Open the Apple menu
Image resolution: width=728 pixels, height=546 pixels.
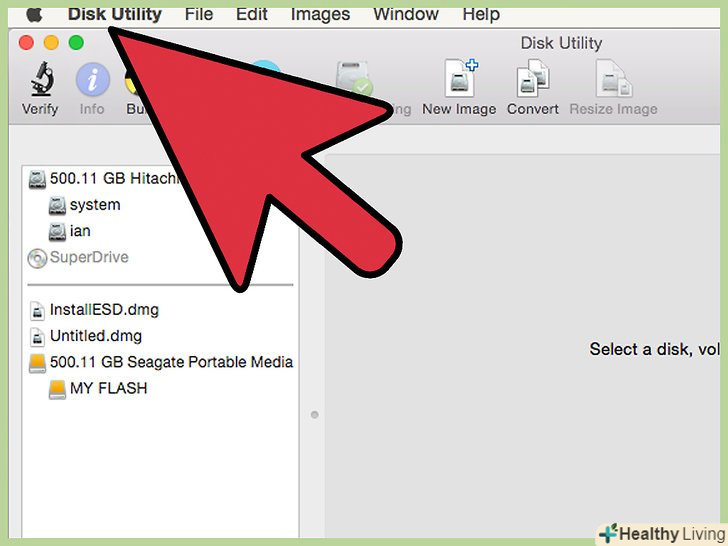(x=34, y=15)
